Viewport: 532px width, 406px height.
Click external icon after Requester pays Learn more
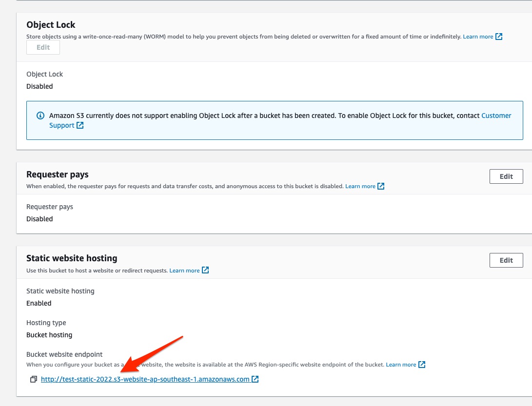point(381,186)
